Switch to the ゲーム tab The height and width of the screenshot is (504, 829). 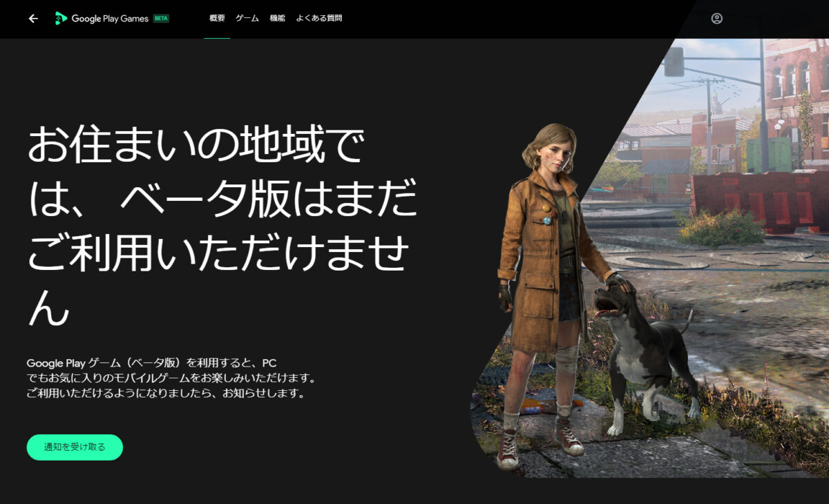[x=247, y=19]
